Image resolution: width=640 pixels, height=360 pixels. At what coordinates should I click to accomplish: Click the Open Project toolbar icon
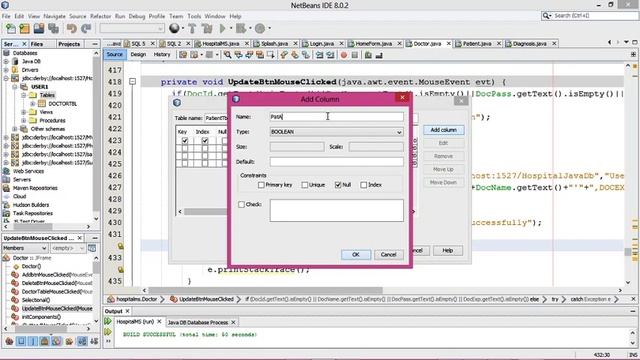39,29
